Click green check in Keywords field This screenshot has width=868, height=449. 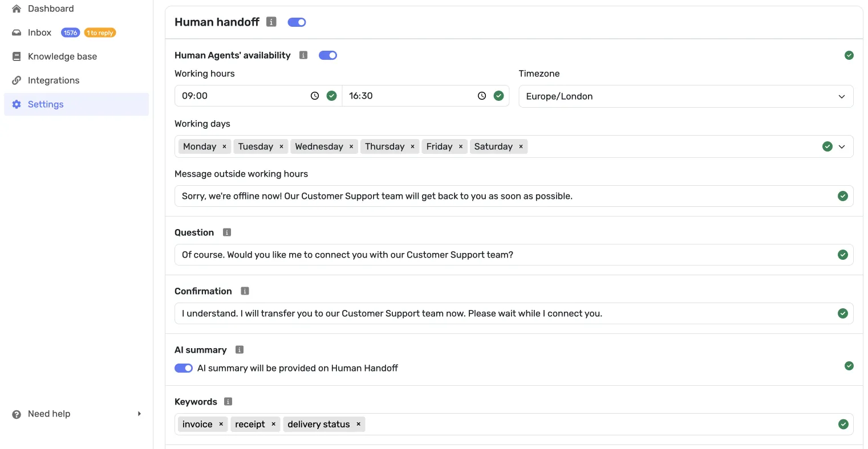coord(843,424)
